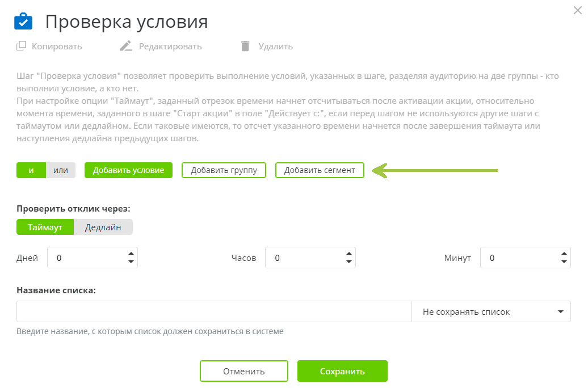Click the Добавить условие button

coord(128,170)
